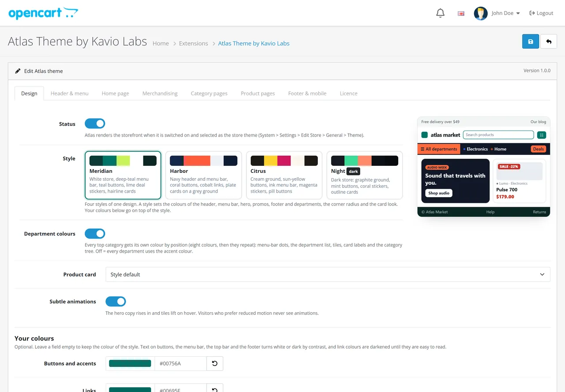Expand the John Doe user menu

(x=505, y=13)
